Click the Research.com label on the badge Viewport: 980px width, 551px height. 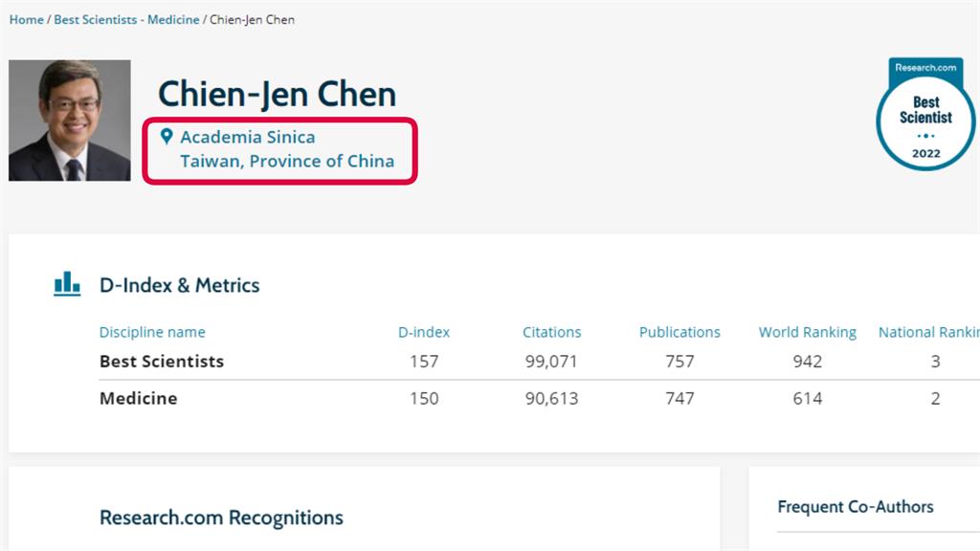[925, 68]
